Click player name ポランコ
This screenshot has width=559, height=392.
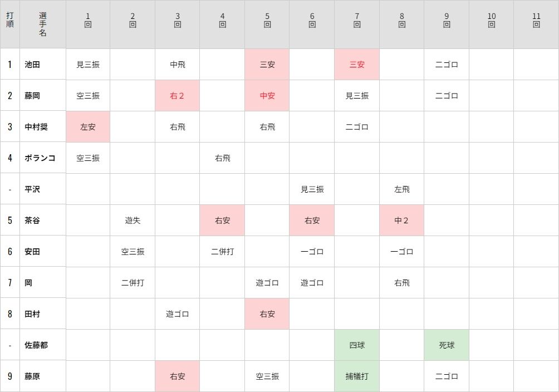click(40, 158)
